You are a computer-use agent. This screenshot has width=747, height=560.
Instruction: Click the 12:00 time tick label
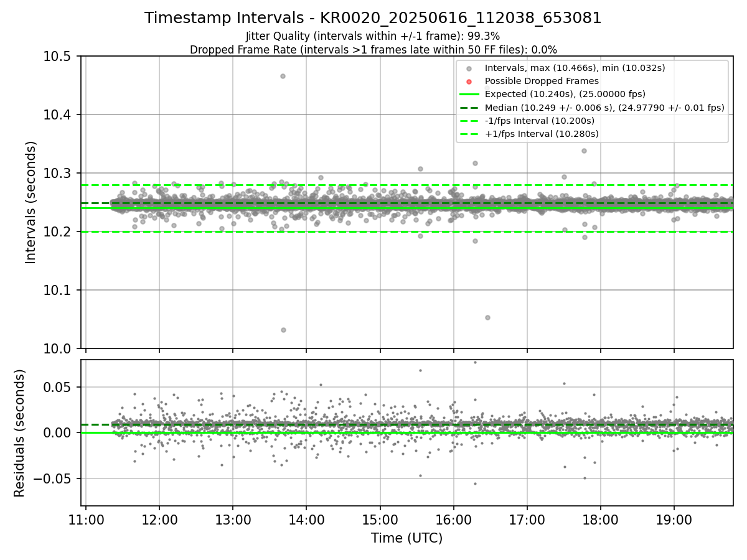(x=159, y=520)
